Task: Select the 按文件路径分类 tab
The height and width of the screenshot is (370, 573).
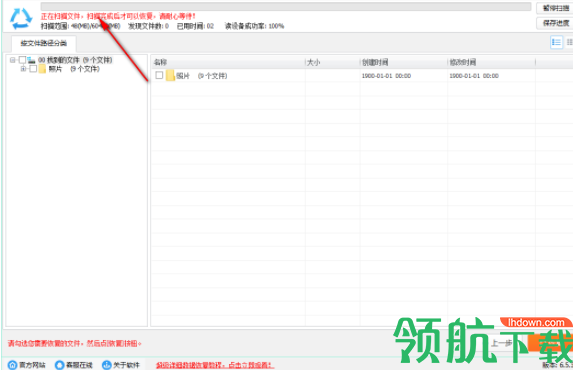Action: [x=43, y=43]
